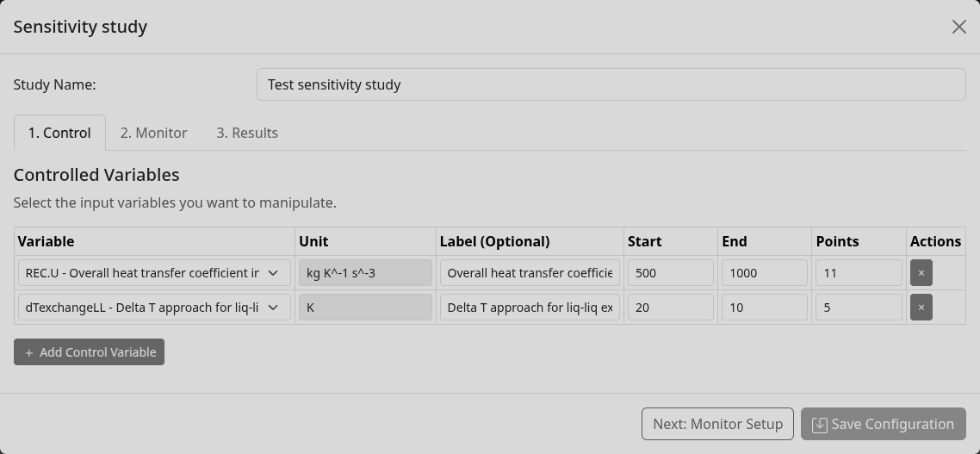The width and height of the screenshot is (980, 454).
Task: Click Next: Monitor Setup button
Action: click(x=717, y=424)
